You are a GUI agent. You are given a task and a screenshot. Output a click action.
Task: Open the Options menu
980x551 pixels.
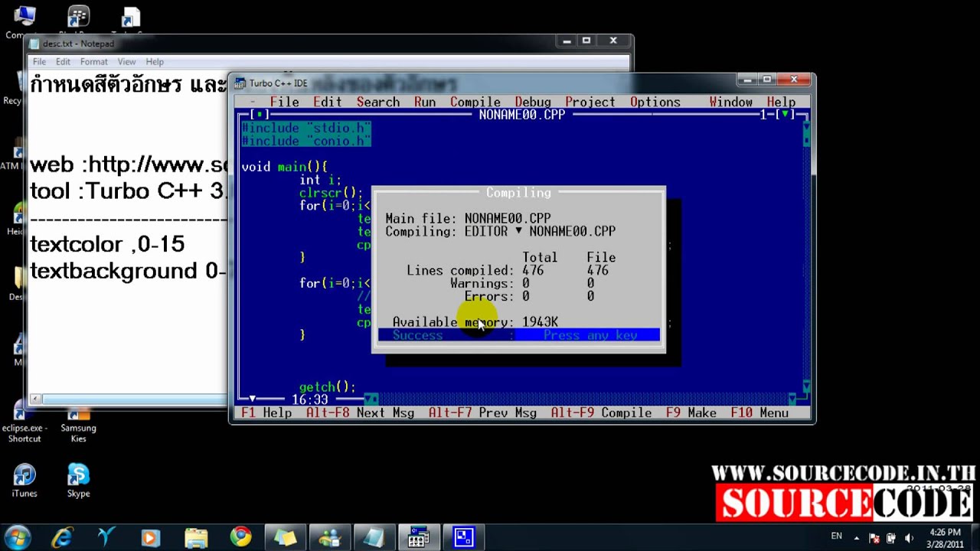[655, 102]
